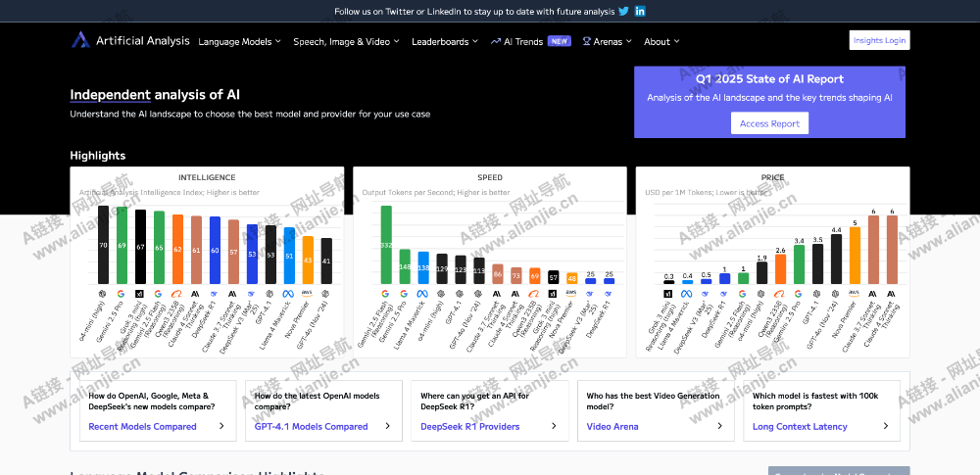Click DeepSeek logo under DeepSeek R1 in Intelligence chart
Screen dimensions: 980x475
point(215,293)
